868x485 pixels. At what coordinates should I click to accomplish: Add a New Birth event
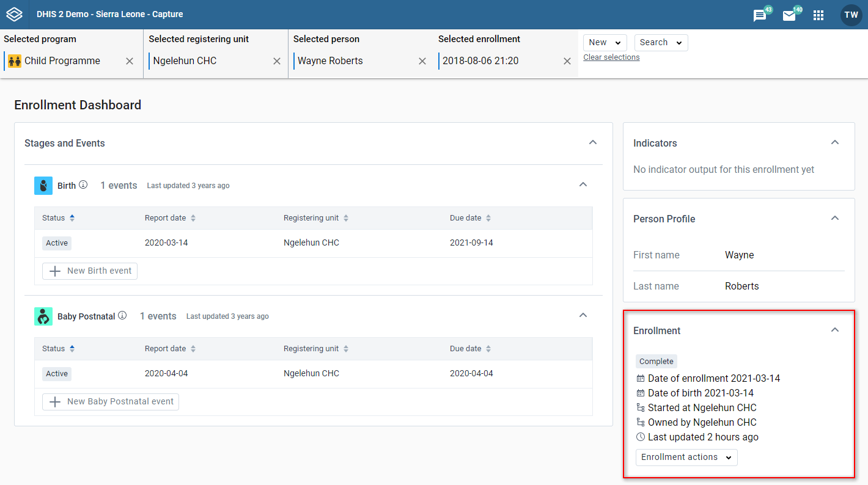pyautogui.click(x=90, y=271)
